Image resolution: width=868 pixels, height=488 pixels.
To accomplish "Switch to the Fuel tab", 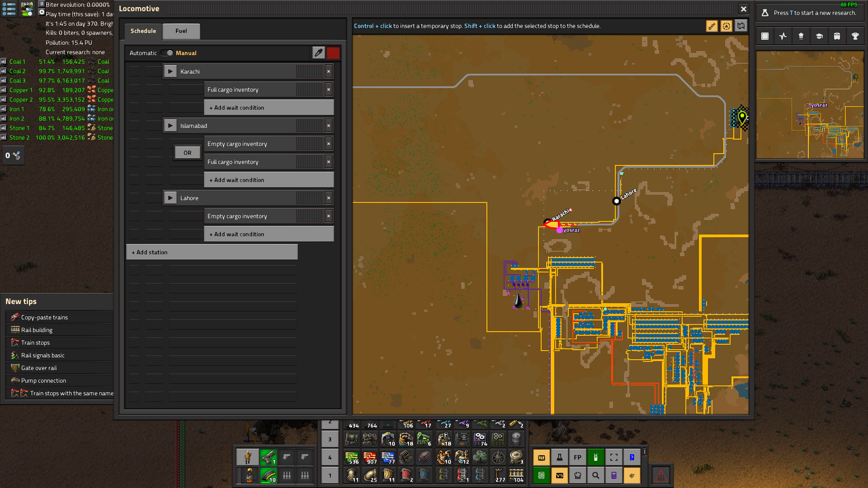I will coord(181,31).
